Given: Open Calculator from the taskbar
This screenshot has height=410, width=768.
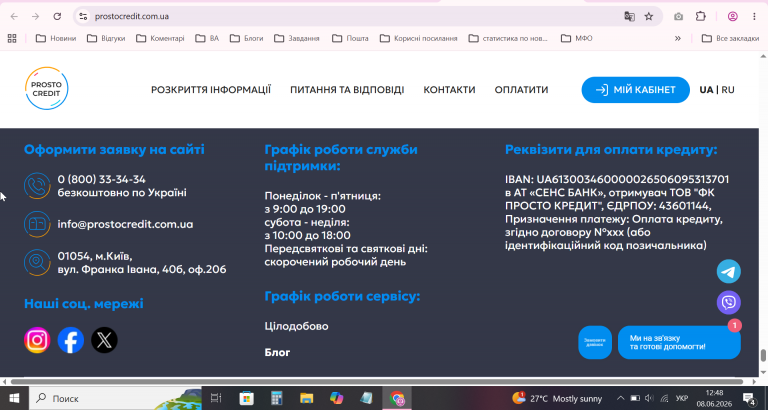Looking at the screenshot, I should coord(277,398).
